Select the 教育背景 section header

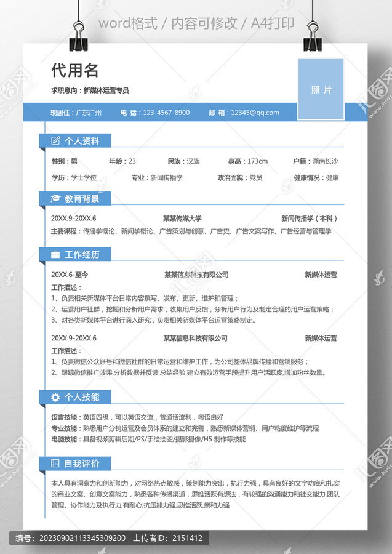pyautogui.click(x=75, y=198)
